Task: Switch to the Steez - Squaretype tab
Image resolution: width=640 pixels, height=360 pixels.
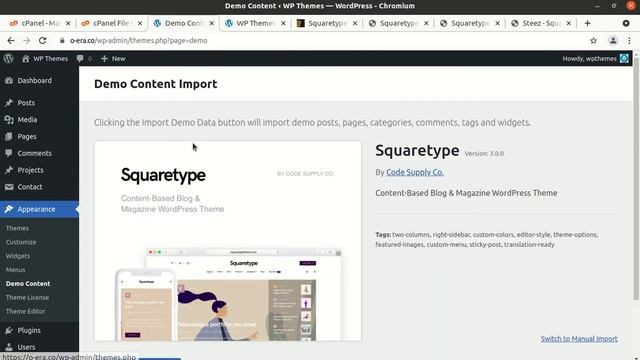Action: point(541,23)
